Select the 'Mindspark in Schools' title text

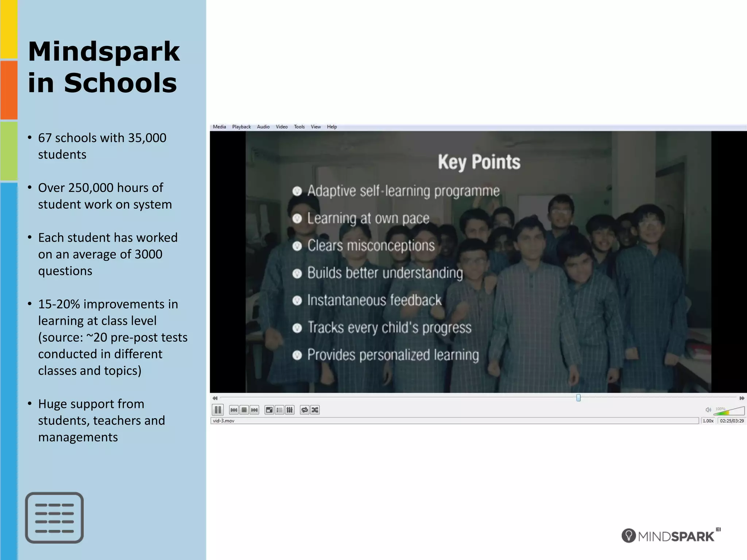pyautogui.click(x=104, y=67)
